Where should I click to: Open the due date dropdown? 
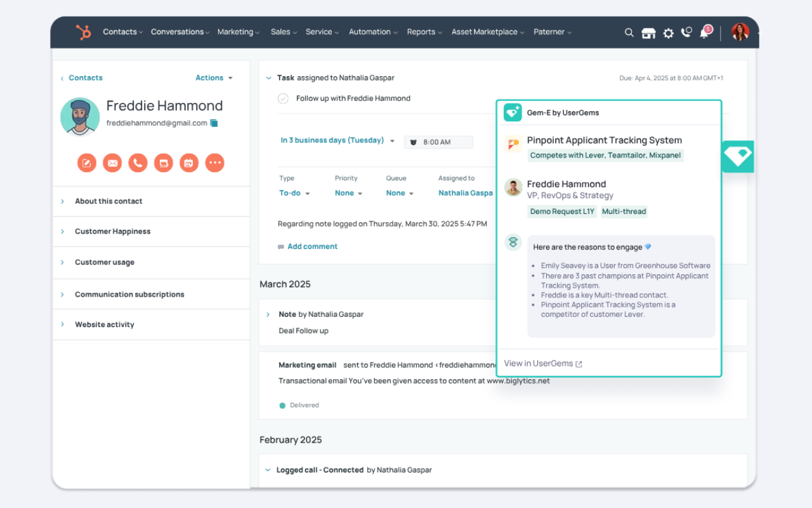click(x=337, y=140)
